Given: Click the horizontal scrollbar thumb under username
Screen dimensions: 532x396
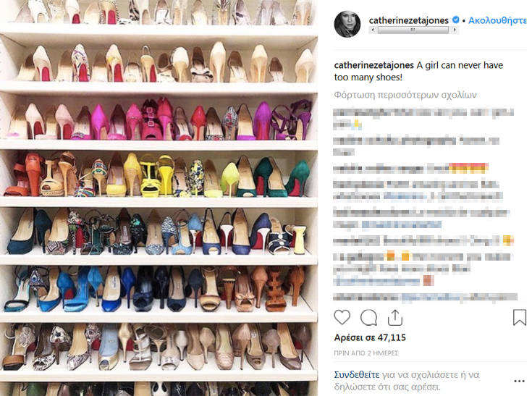Looking at the screenshot, I should (x=413, y=30).
